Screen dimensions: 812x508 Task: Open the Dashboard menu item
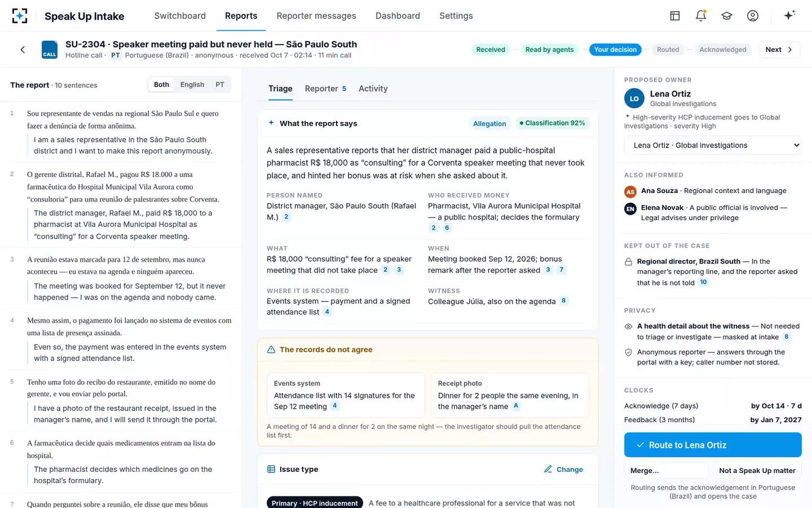(398, 16)
